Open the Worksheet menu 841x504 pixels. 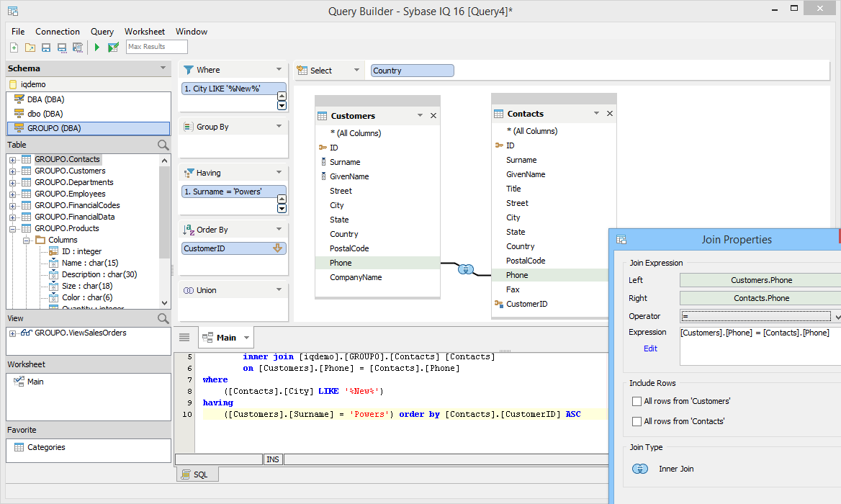point(145,32)
